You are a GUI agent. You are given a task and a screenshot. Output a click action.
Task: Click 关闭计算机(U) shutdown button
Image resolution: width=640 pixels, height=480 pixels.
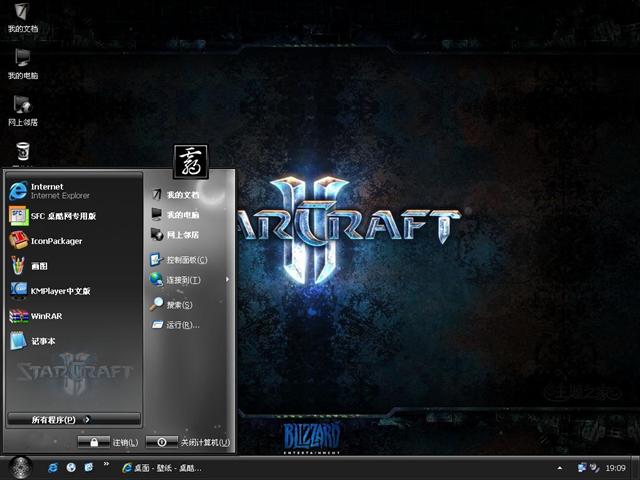[189, 442]
